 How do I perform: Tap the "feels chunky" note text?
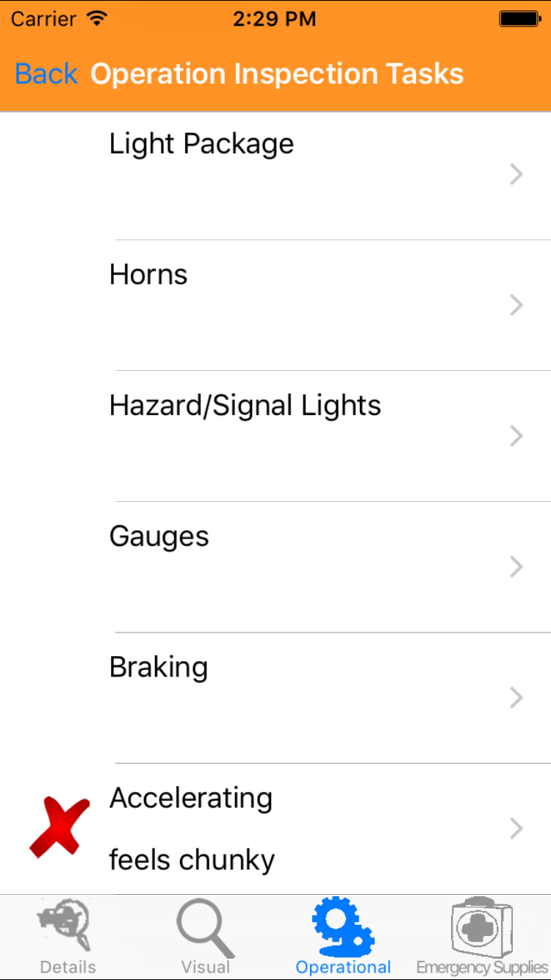tap(192, 860)
